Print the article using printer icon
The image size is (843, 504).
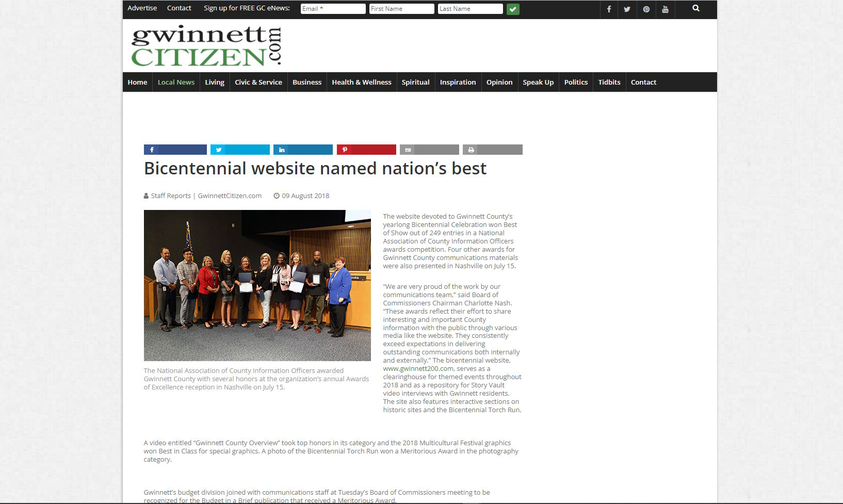pyautogui.click(x=492, y=150)
